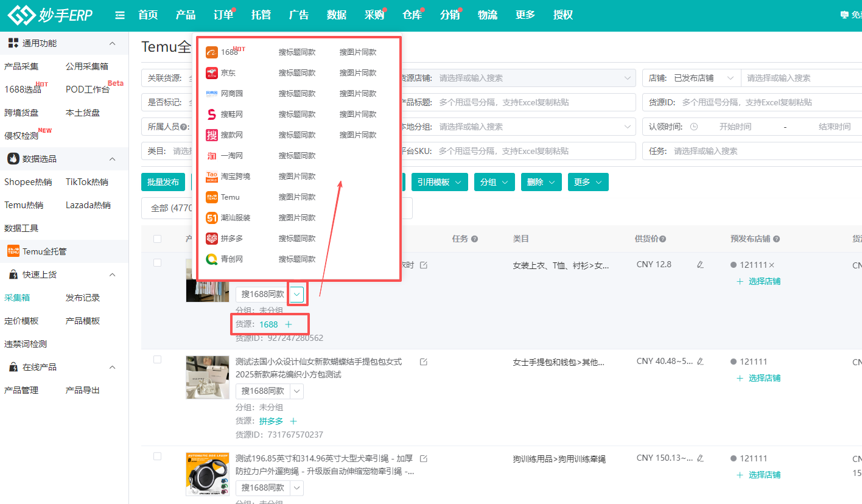Click 搜图片同款 for 搜鞋网
This screenshot has width=862, height=504.
(x=358, y=114)
